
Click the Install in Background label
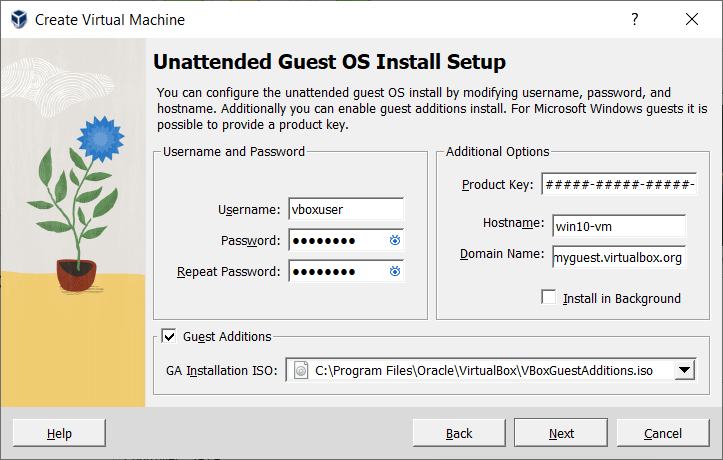[x=622, y=299]
